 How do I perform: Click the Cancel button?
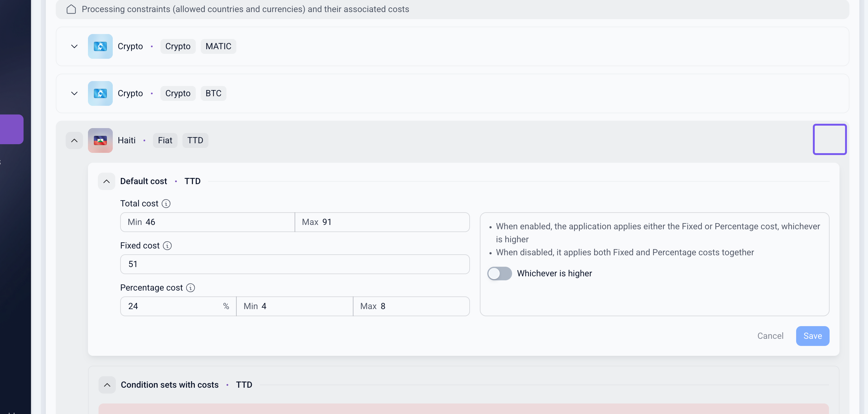pos(770,336)
